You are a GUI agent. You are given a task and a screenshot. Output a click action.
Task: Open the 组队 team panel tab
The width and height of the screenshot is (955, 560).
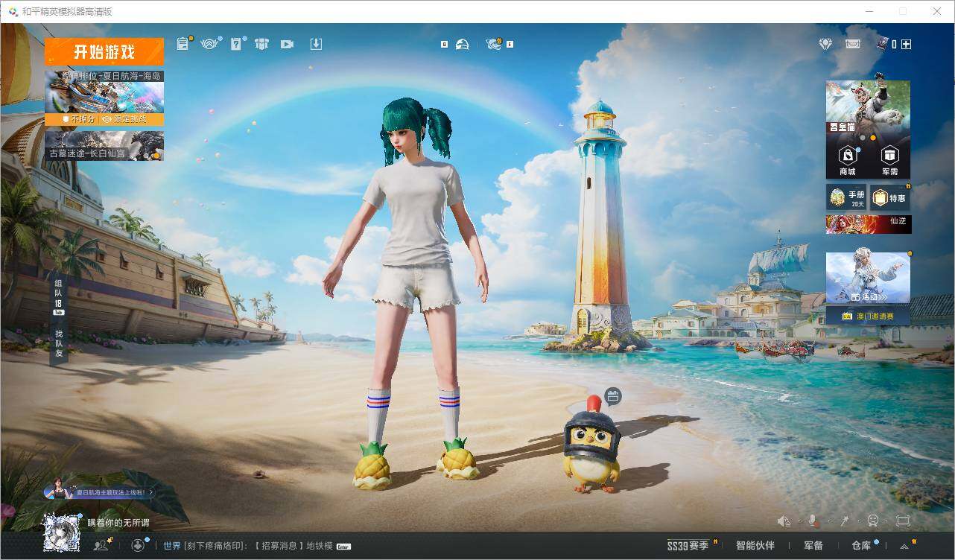(59, 297)
